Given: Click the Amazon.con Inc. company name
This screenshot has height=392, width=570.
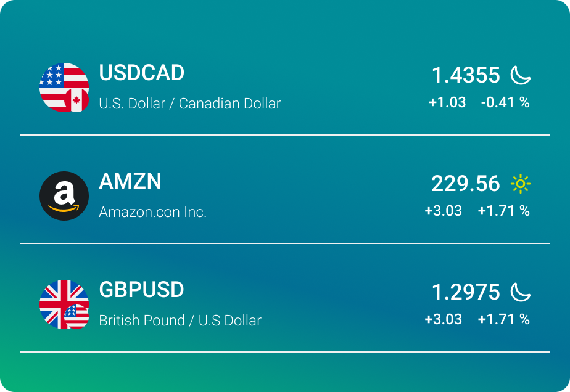Looking at the screenshot, I should [x=152, y=212].
